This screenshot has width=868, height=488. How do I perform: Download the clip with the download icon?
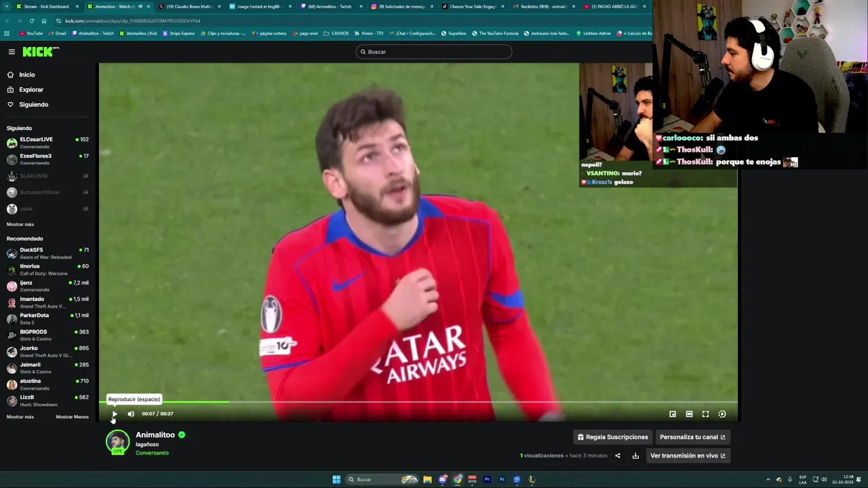pyautogui.click(x=635, y=455)
